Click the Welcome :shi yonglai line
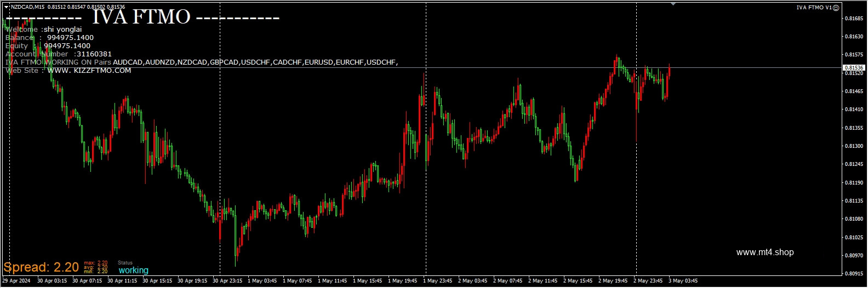Image resolution: width=868 pixels, height=288 pixels. tap(44, 30)
